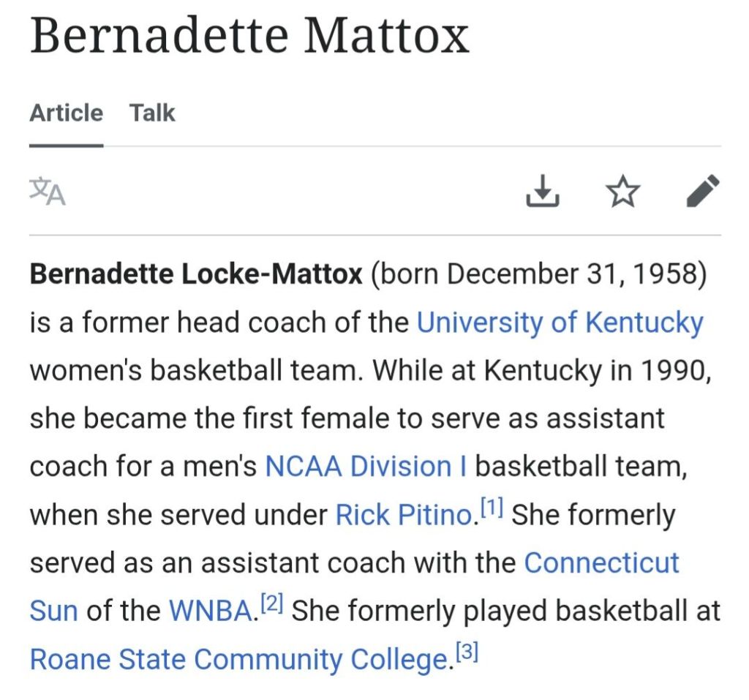The width and height of the screenshot is (749, 700).
Task: Open the University of Kentucky link
Action: (560, 323)
